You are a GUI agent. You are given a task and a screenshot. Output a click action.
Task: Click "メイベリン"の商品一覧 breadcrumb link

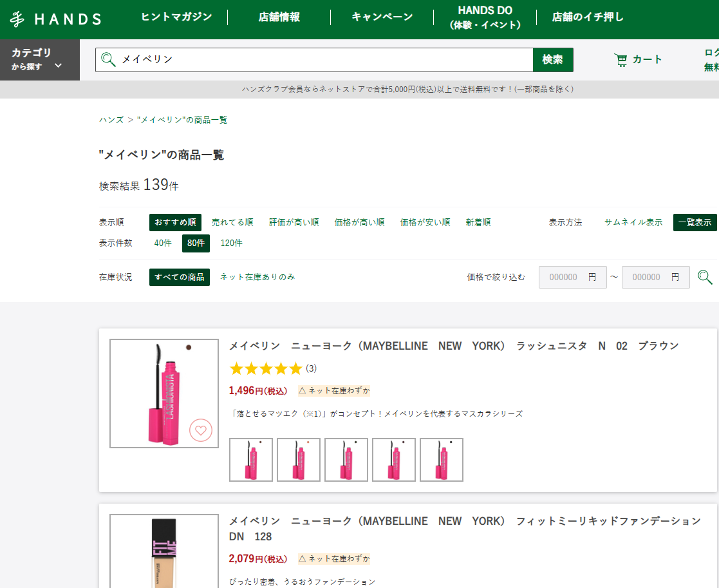pos(182,120)
